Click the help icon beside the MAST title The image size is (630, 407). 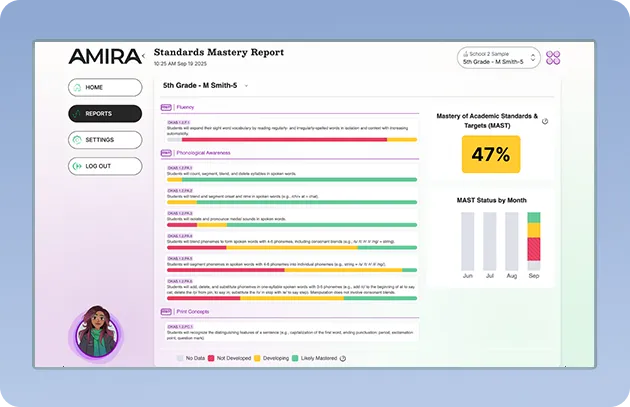click(545, 121)
